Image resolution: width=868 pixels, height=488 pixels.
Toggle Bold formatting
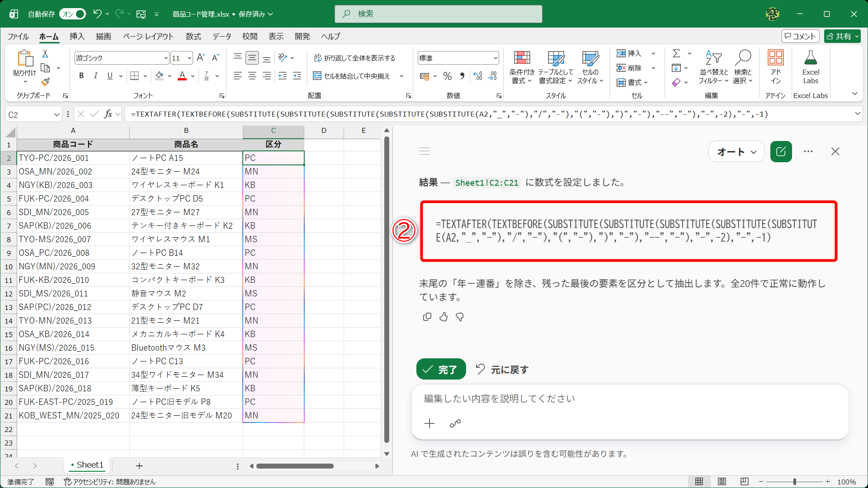(x=81, y=76)
